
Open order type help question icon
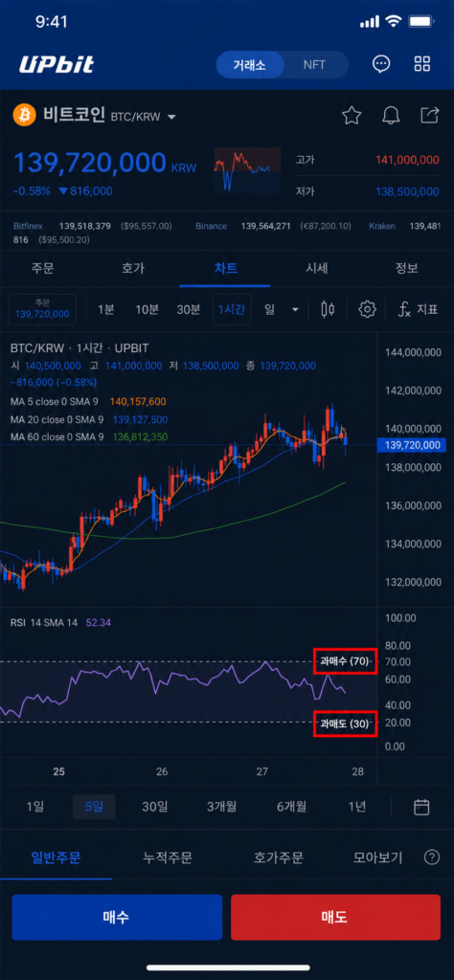tap(431, 857)
